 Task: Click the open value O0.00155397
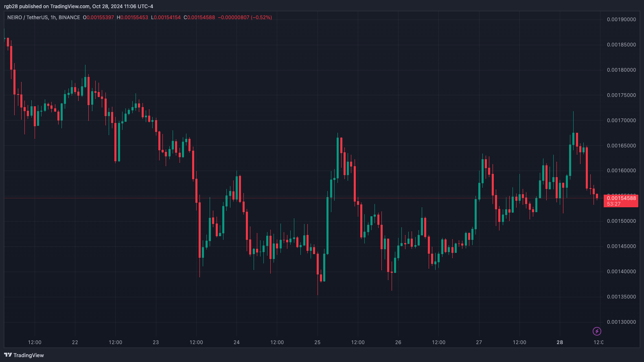99,18
